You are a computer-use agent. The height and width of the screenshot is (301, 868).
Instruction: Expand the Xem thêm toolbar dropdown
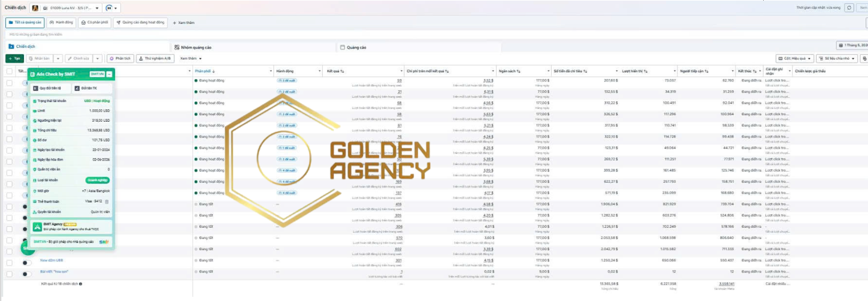click(191, 58)
